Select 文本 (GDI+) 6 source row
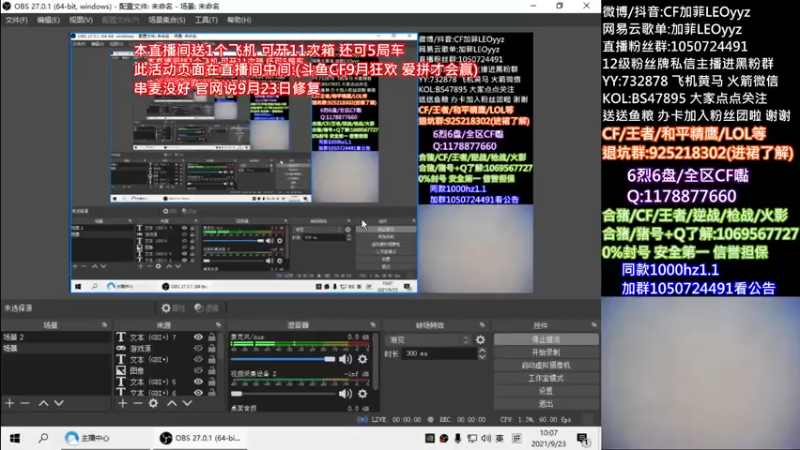 point(166,392)
